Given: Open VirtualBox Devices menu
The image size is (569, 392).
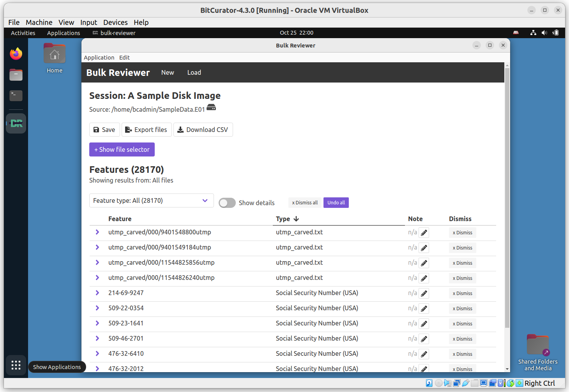Looking at the screenshot, I should click(x=115, y=22).
